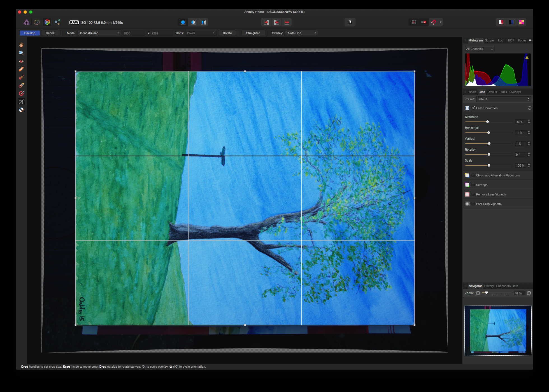Select the Overlay Erase tool
Viewport: 549px width, 392px height.
[x=22, y=85]
